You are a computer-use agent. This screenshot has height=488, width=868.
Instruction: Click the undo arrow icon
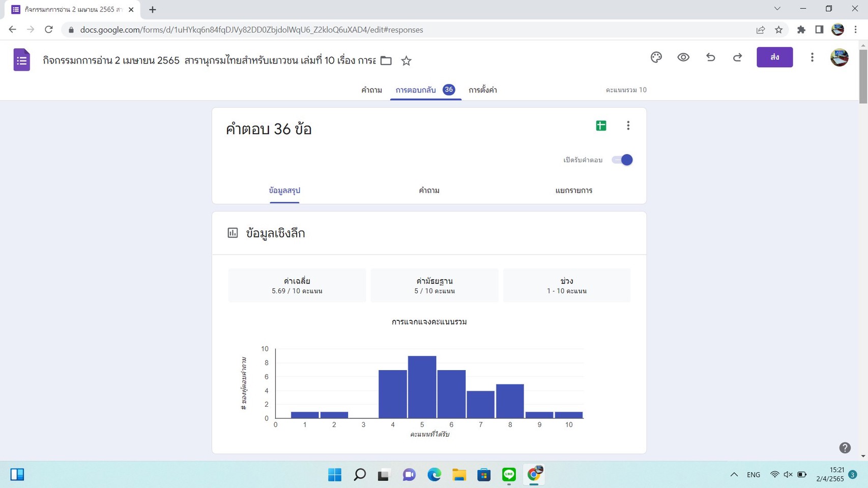click(x=710, y=57)
